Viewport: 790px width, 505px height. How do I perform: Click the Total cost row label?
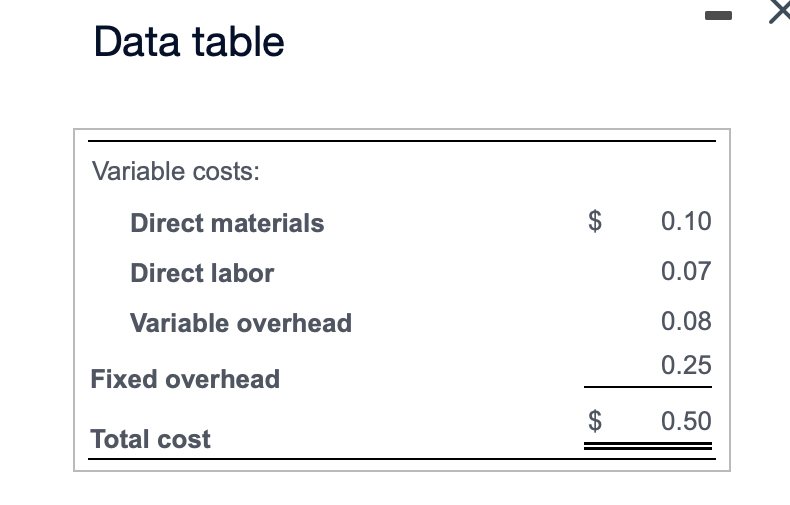(x=150, y=439)
